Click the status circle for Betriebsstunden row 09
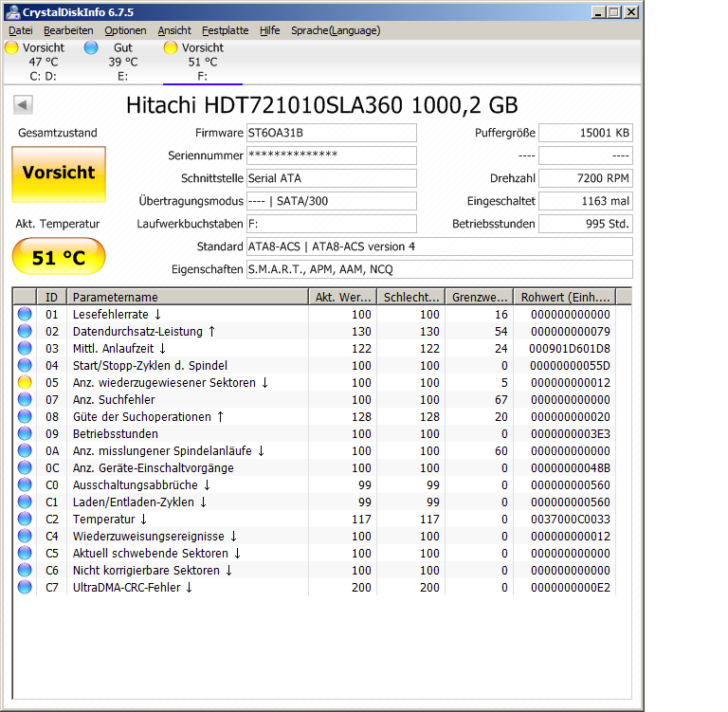 [x=25, y=434]
